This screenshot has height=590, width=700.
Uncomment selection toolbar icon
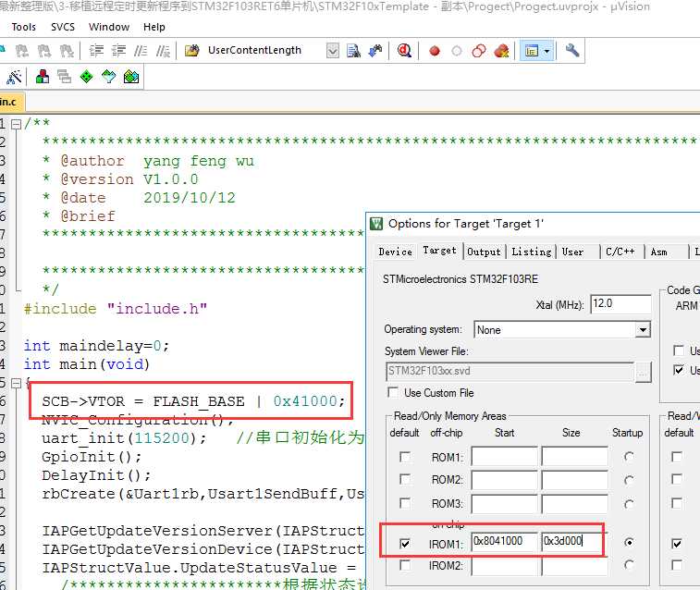pyautogui.click(x=163, y=51)
